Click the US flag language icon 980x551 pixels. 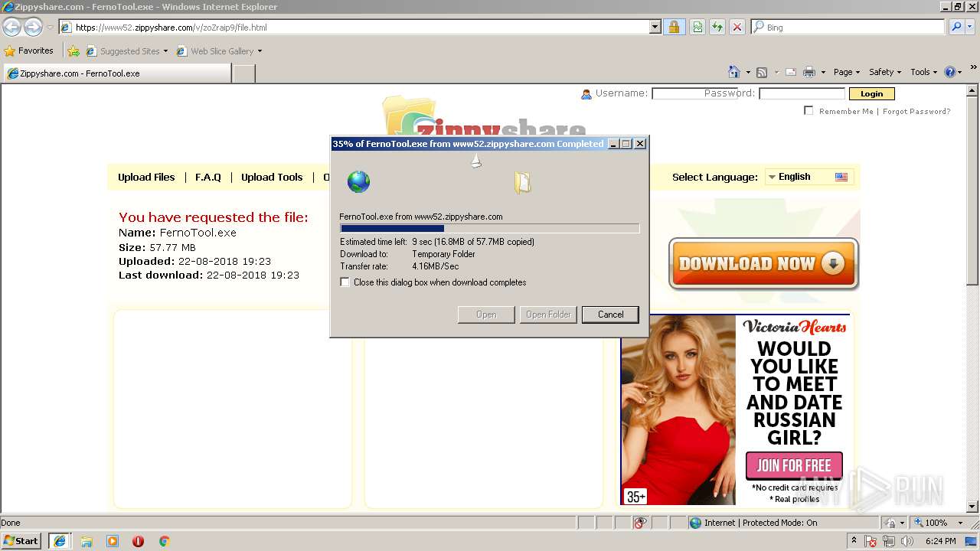pyautogui.click(x=841, y=177)
